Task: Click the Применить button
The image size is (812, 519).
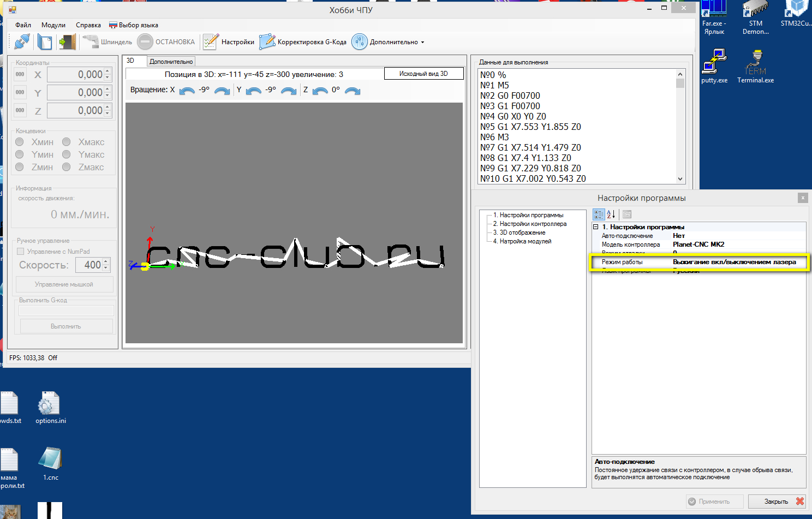Action: click(714, 502)
